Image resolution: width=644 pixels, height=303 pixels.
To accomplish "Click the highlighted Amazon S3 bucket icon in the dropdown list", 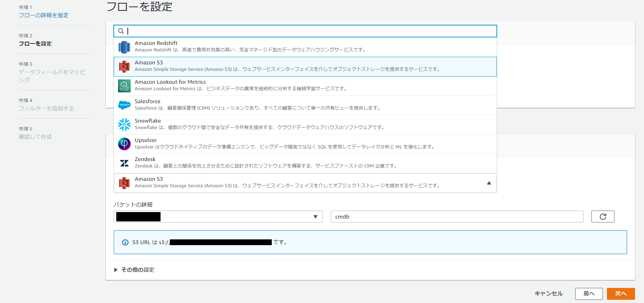I will [124, 66].
